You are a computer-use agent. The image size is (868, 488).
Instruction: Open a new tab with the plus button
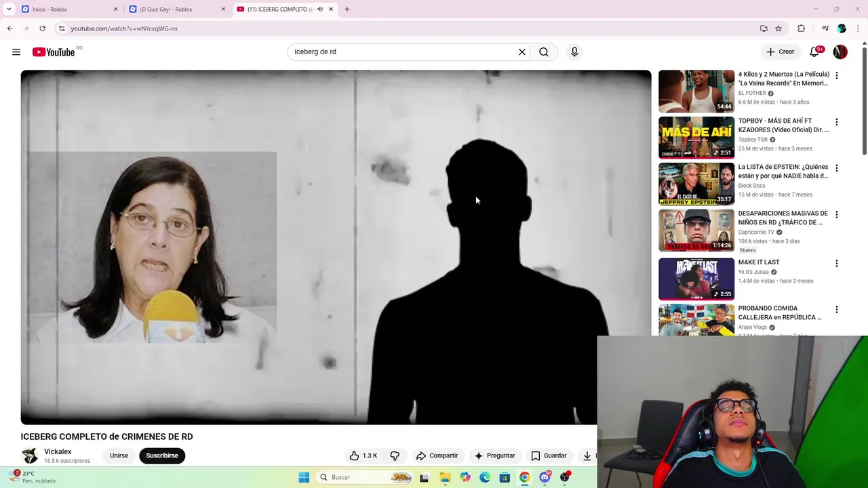[x=347, y=9]
